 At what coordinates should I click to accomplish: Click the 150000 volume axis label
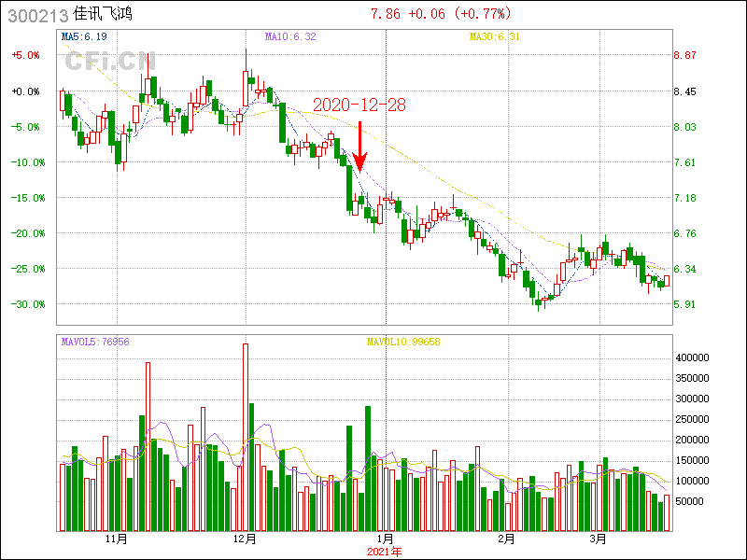click(692, 460)
